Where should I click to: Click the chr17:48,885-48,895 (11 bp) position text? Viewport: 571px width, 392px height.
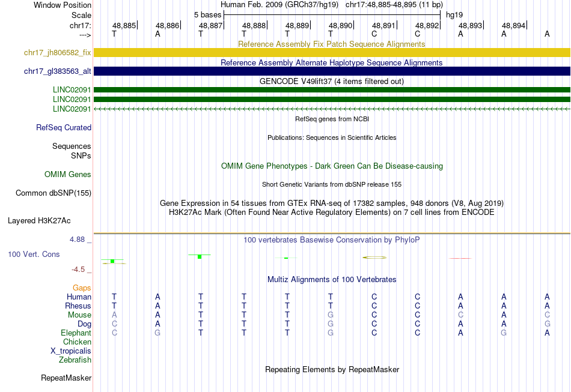(x=394, y=5)
